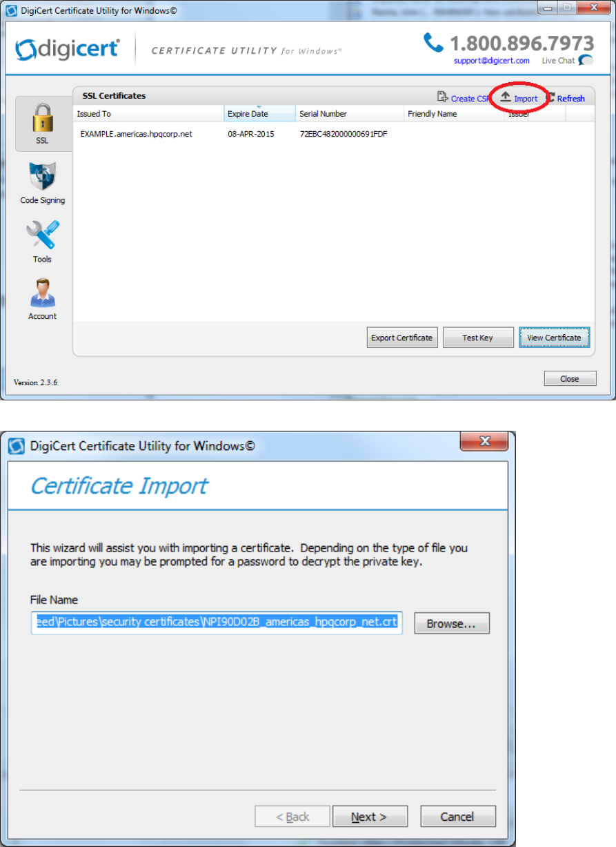
Task: Open the Account section
Action: coord(42,299)
